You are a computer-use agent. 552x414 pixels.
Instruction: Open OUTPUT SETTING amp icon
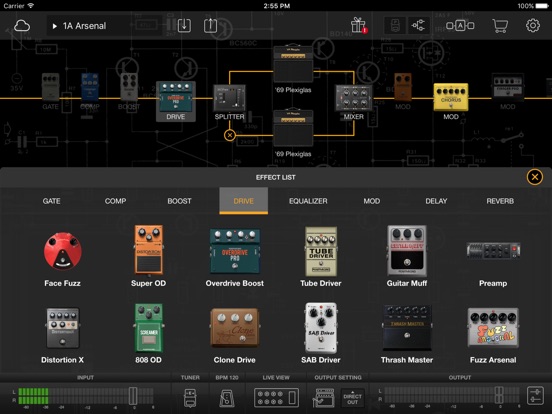(x=324, y=397)
